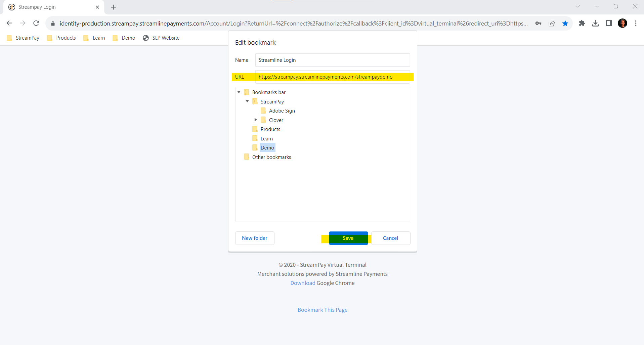
Task: Click the Save button
Action: (x=348, y=238)
